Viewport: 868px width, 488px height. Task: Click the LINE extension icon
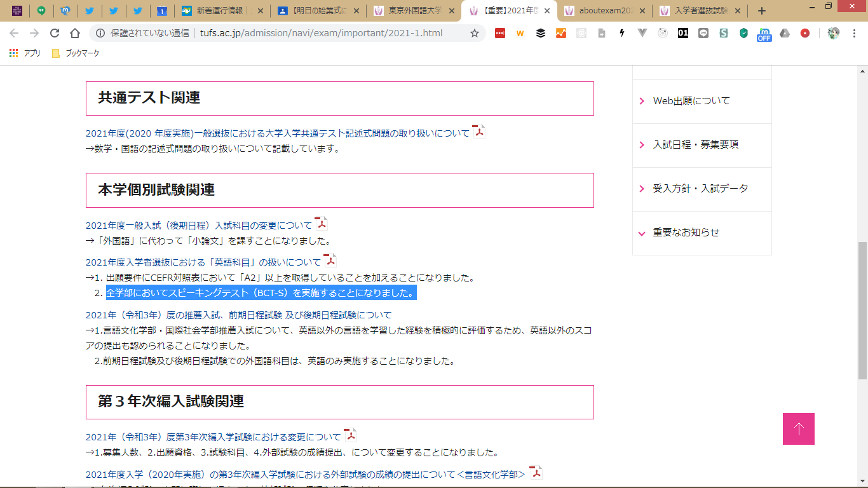(703, 34)
